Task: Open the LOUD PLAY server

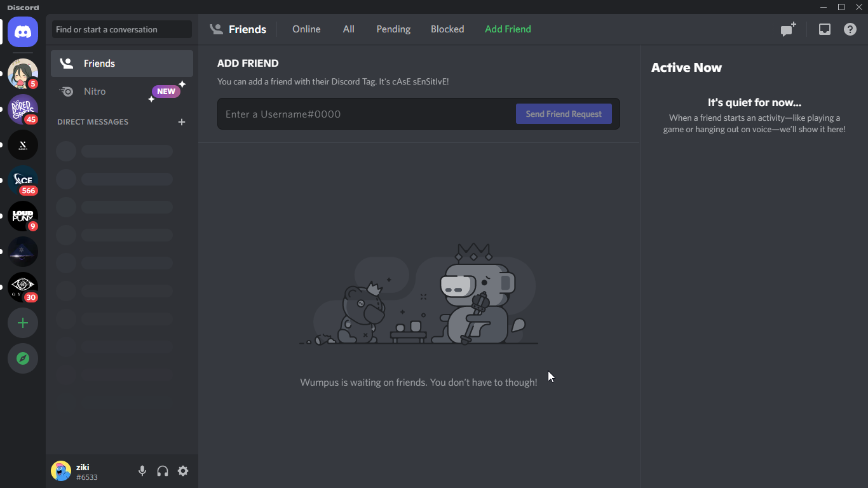Action: click(22, 216)
